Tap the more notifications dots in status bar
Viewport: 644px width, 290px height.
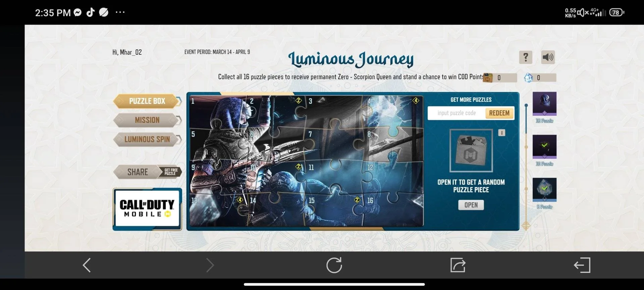[120, 12]
